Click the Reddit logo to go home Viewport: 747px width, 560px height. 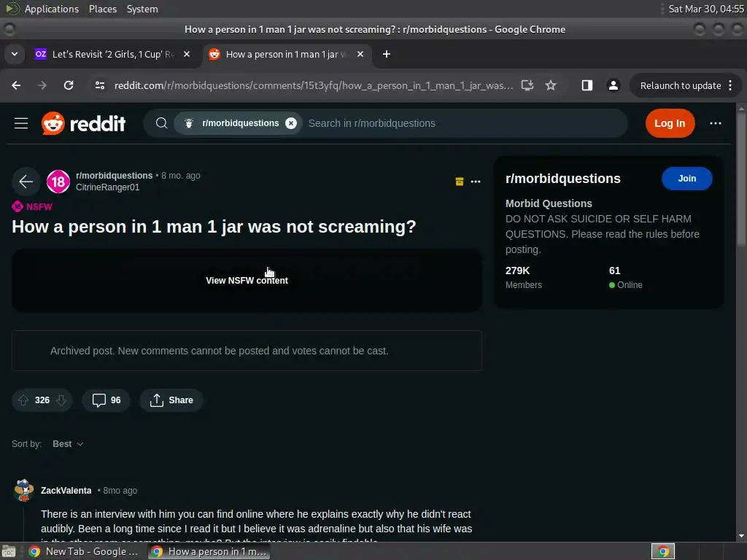(x=83, y=123)
